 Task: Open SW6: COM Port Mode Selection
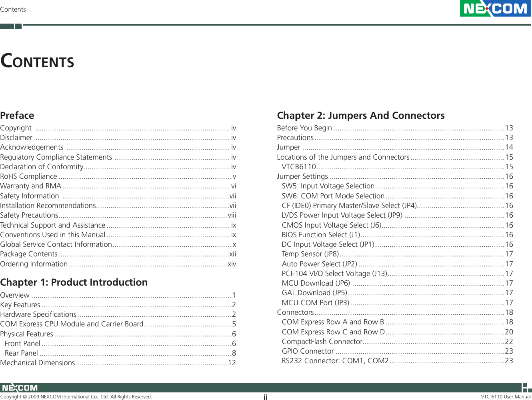tap(398, 196)
